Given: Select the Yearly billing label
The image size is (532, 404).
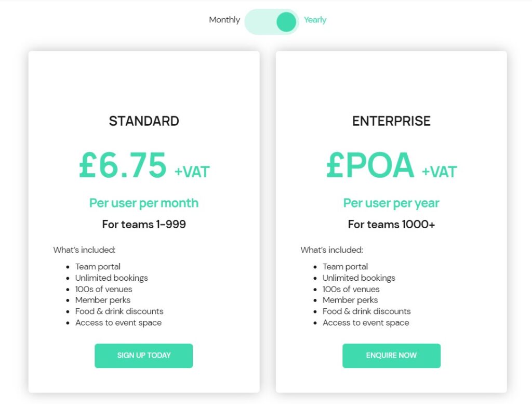Looking at the screenshot, I should (315, 20).
